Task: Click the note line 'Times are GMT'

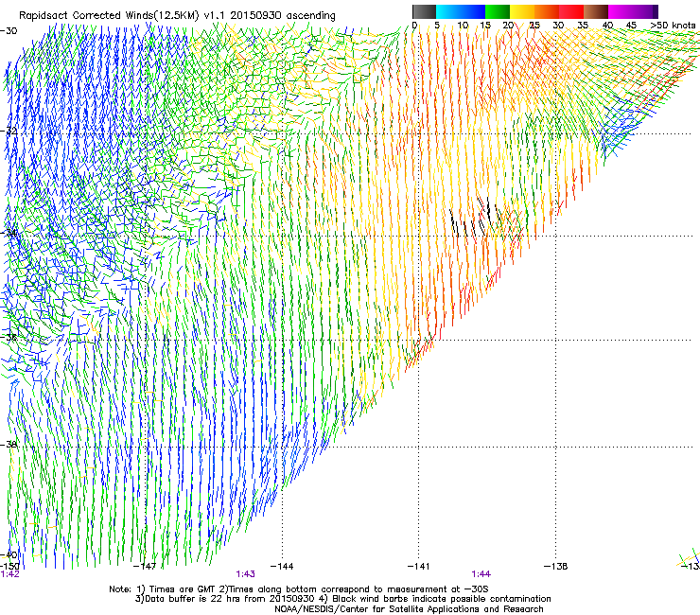Action: coord(182,589)
